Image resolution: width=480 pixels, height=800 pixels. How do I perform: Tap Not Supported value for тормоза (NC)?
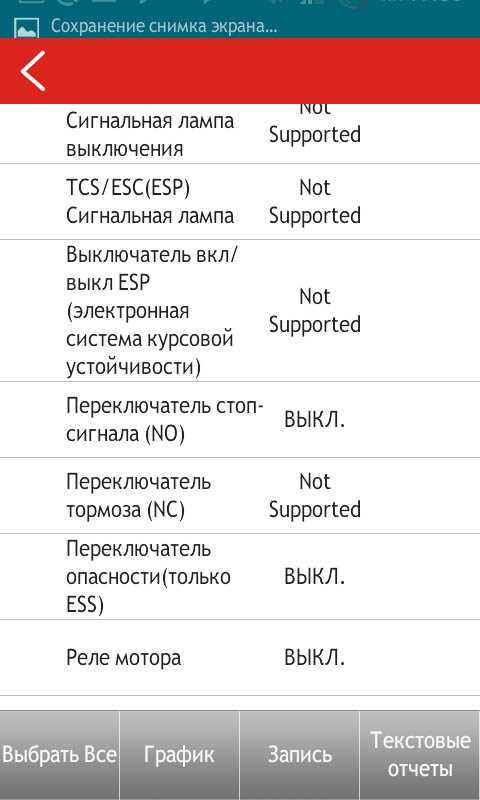(315, 495)
